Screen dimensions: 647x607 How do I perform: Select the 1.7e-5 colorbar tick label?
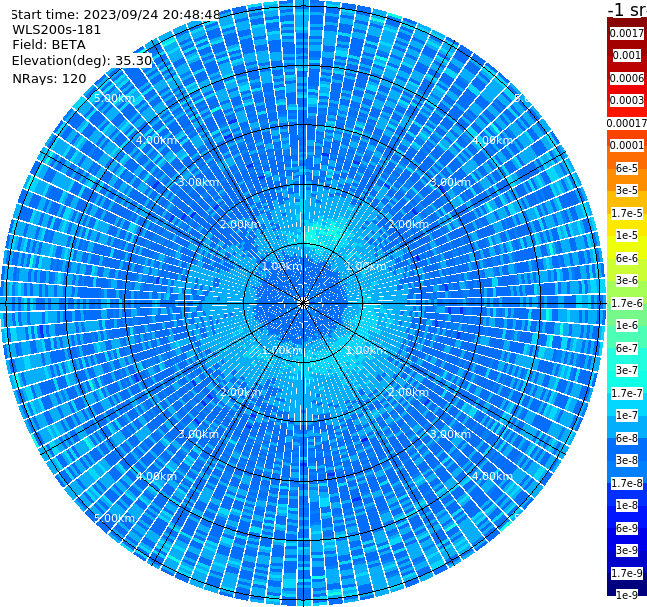[627, 213]
